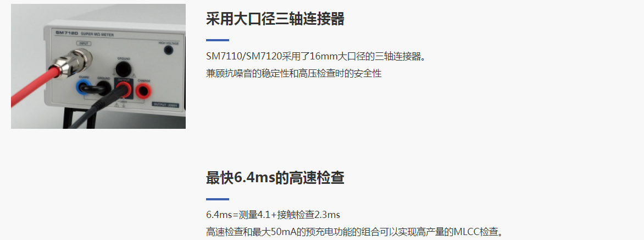The image size is (644, 240).
Task: Click the blue GUARD terminal in the photo
Action: (x=84, y=87)
